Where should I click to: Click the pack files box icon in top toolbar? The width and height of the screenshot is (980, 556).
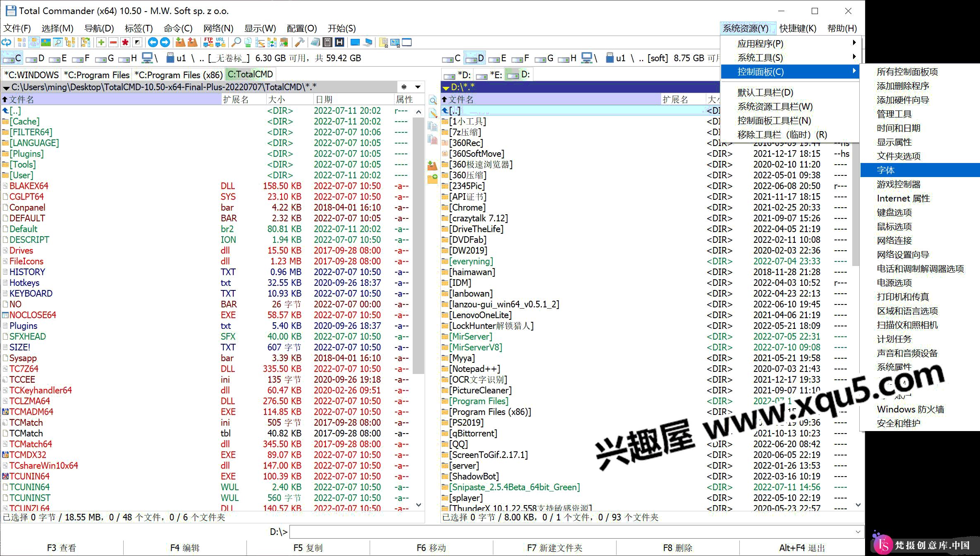coord(180,42)
